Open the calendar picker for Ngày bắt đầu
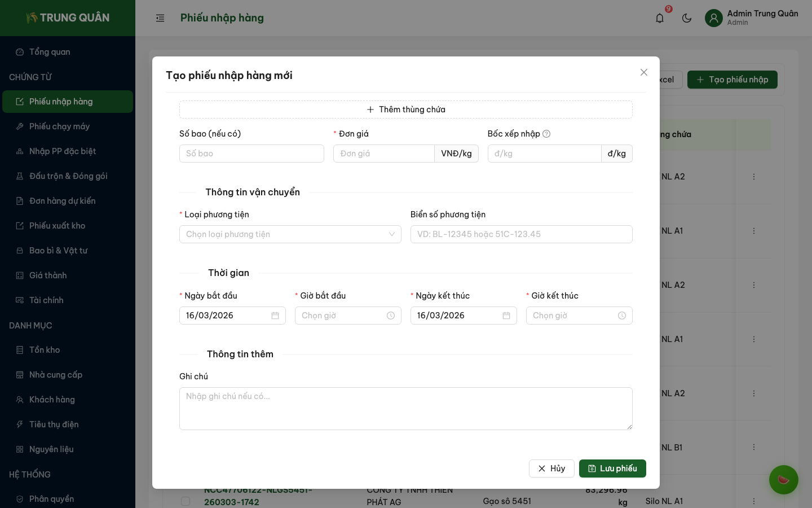The height and width of the screenshot is (508, 812). 275,316
